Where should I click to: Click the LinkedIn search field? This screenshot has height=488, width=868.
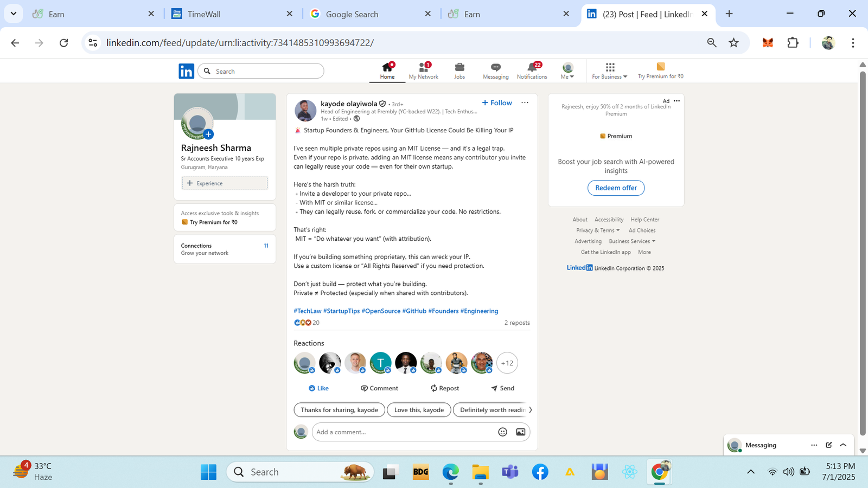click(x=261, y=71)
